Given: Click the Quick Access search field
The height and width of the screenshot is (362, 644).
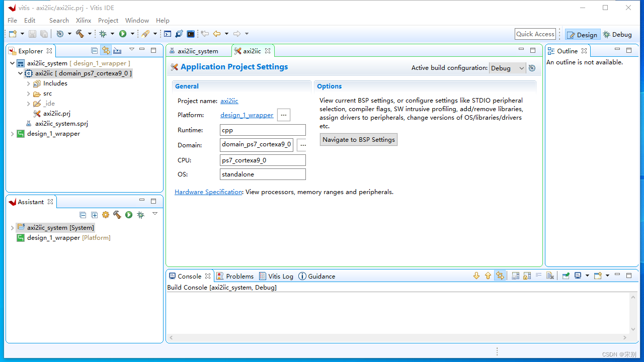Looking at the screenshot, I should click(535, 34).
